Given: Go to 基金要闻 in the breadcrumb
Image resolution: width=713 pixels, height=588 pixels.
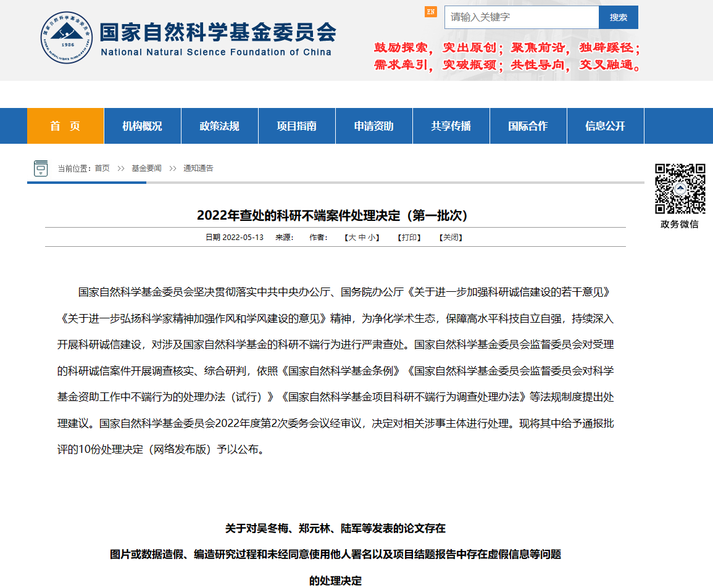Looking at the screenshot, I should pyautogui.click(x=146, y=168).
